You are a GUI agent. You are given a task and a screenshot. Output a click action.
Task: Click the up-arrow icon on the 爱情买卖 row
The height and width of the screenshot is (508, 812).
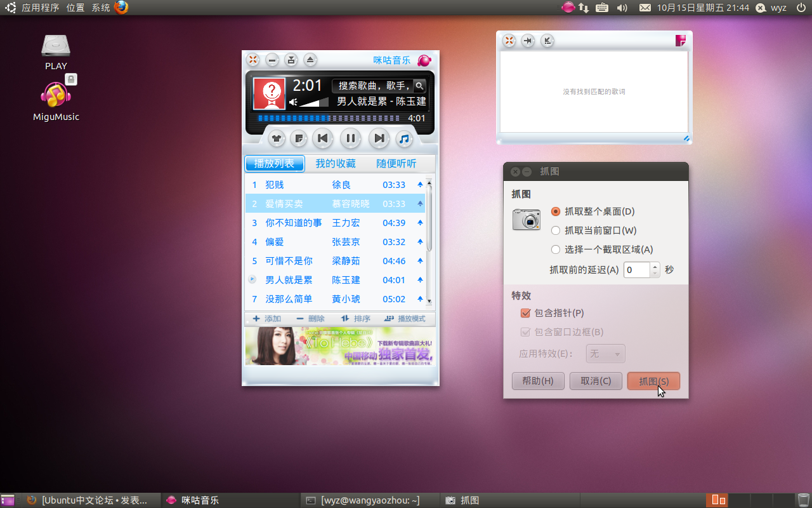(420, 204)
